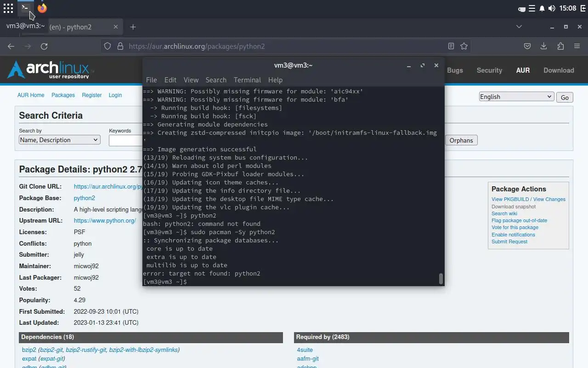Open the terminal Help menu

[x=275, y=80]
